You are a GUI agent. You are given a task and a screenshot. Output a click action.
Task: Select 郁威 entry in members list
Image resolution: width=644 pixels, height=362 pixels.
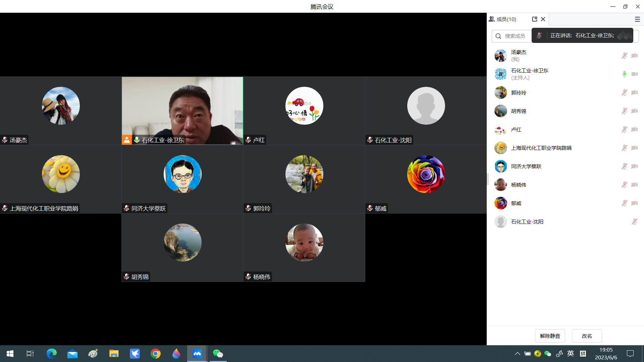pos(516,203)
